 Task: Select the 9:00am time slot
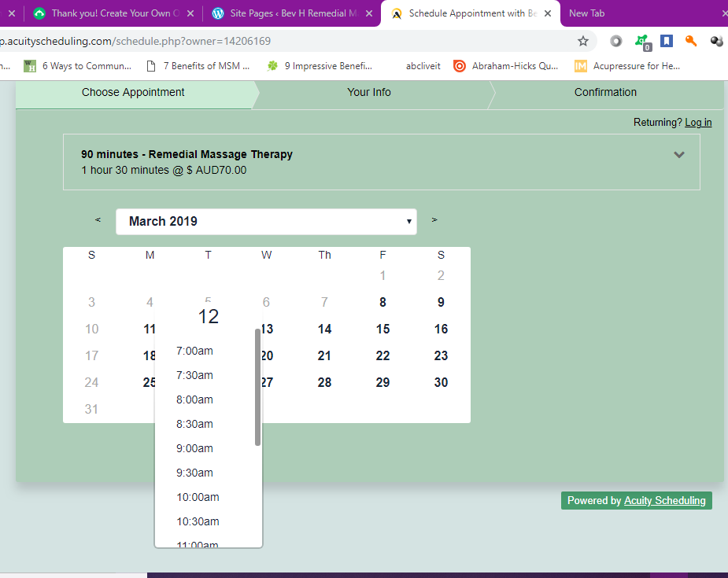point(194,448)
